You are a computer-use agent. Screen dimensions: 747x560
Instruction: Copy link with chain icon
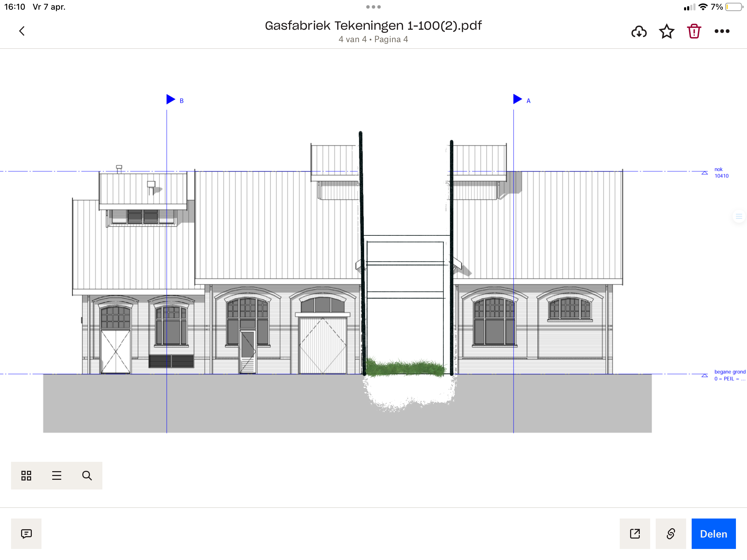(671, 534)
